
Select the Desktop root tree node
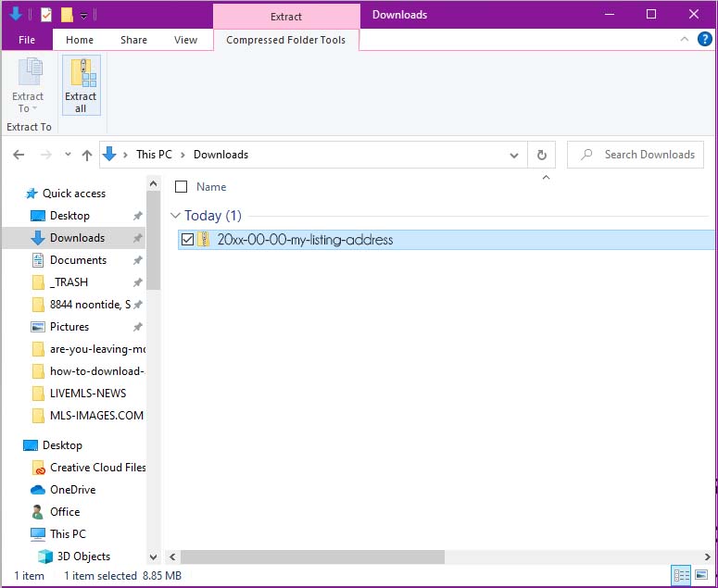point(62,445)
